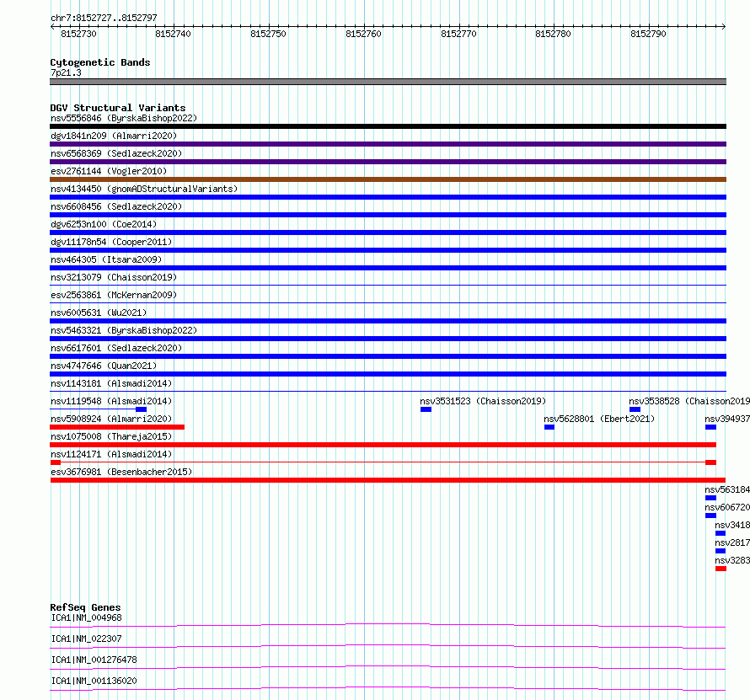
Task: Click the nsv5556846 (ByrskaBishop2022) variant label
Action: 124,118
